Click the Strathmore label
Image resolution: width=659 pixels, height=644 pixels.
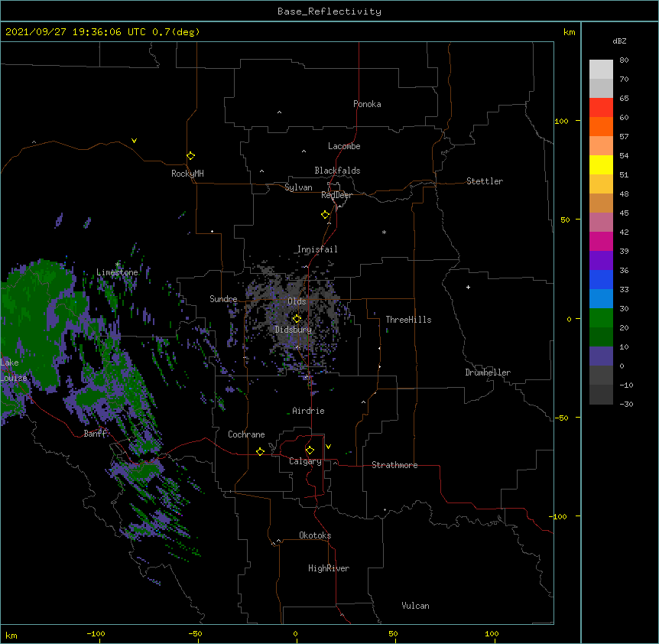point(394,465)
